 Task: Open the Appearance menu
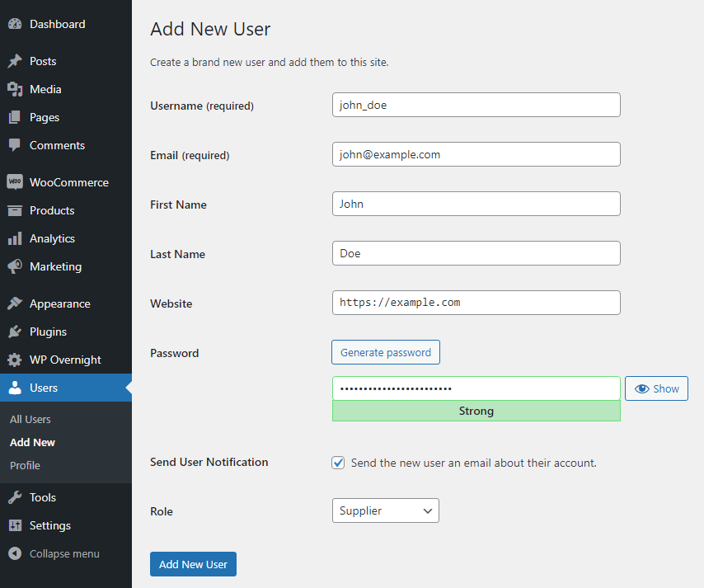(60, 304)
